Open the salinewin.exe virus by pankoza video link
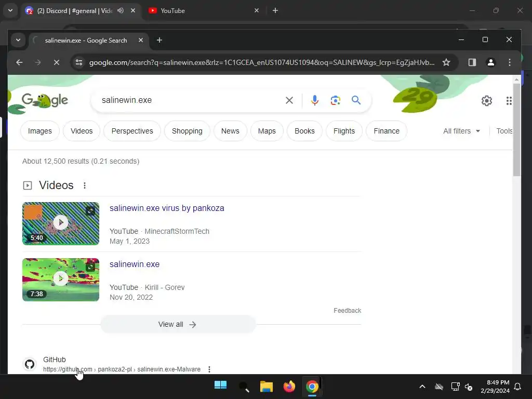The image size is (532, 399). tap(167, 208)
